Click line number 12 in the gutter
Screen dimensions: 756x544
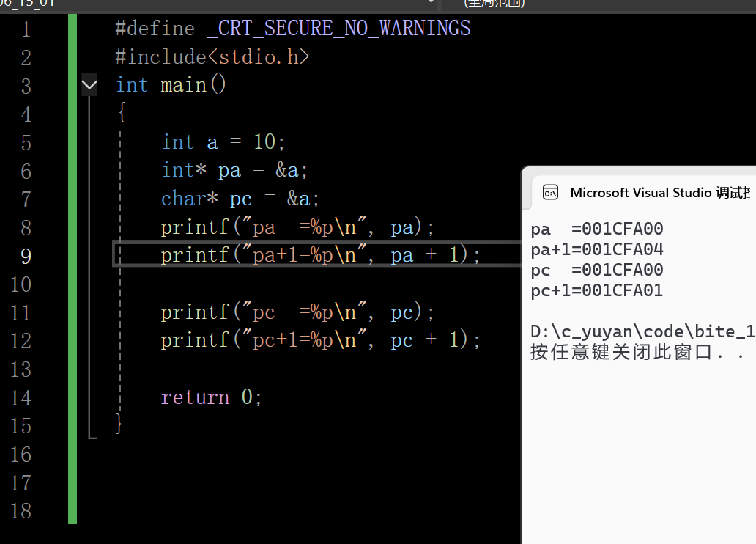21,341
